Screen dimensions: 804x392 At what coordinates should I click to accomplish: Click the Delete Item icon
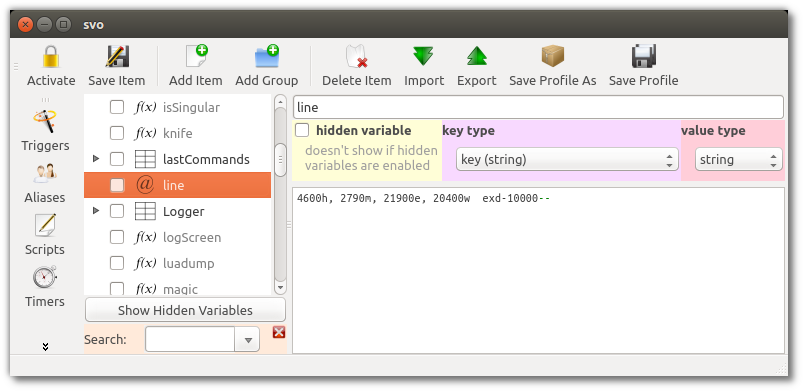[357, 56]
